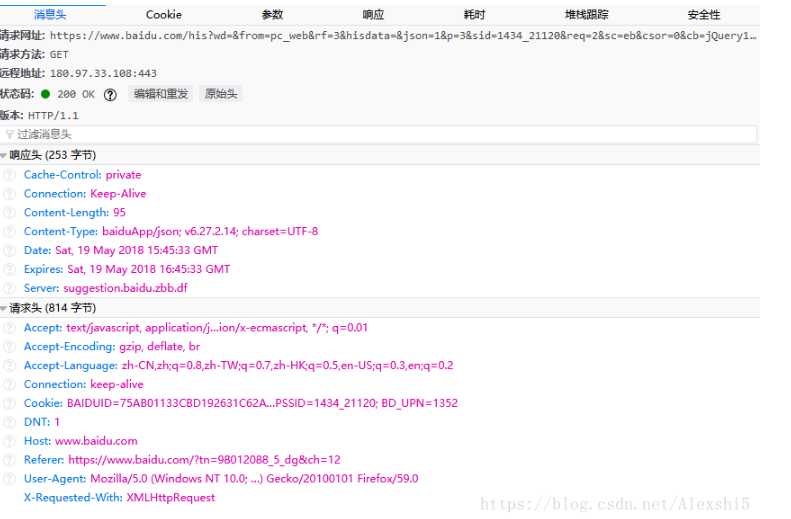Focus the 过滤消息头 filter field
Image resolution: width=791 pixels, height=519 pixels.
coord(379,134)
